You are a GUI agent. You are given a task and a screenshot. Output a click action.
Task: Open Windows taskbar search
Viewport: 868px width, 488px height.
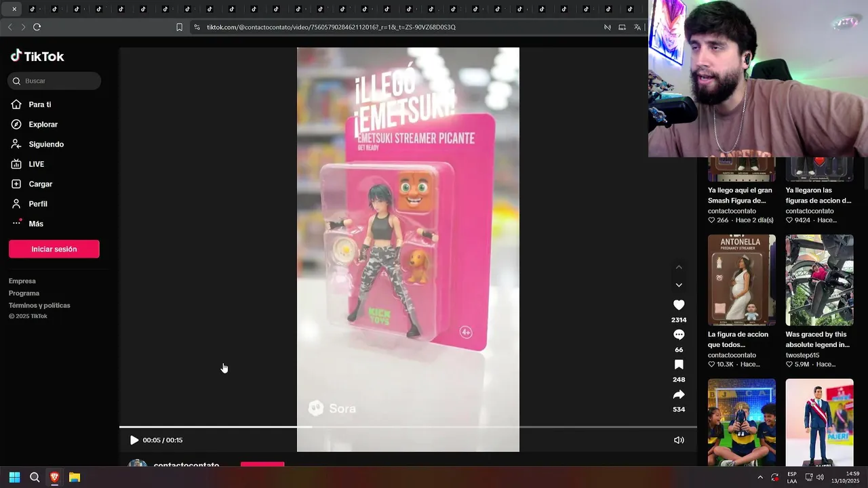click(x=35, y=477)
